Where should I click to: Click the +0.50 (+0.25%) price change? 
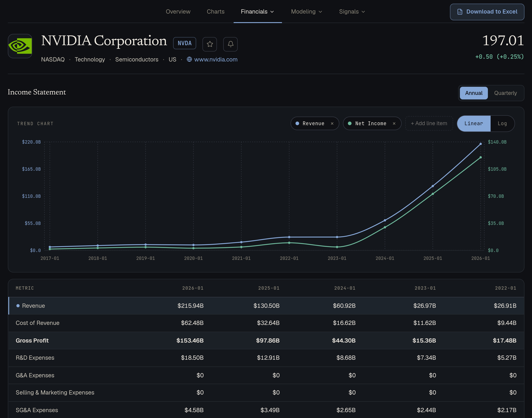[x=499, y=57]
